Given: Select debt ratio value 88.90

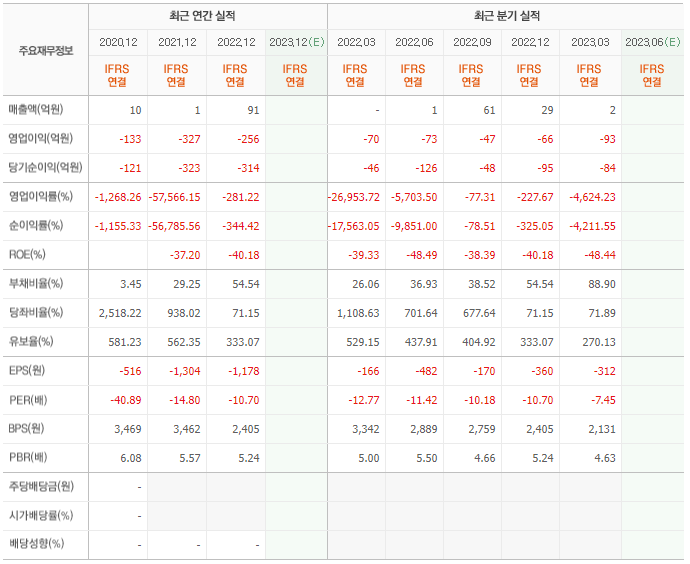Looking at the screenshot, I should [602, 284].
